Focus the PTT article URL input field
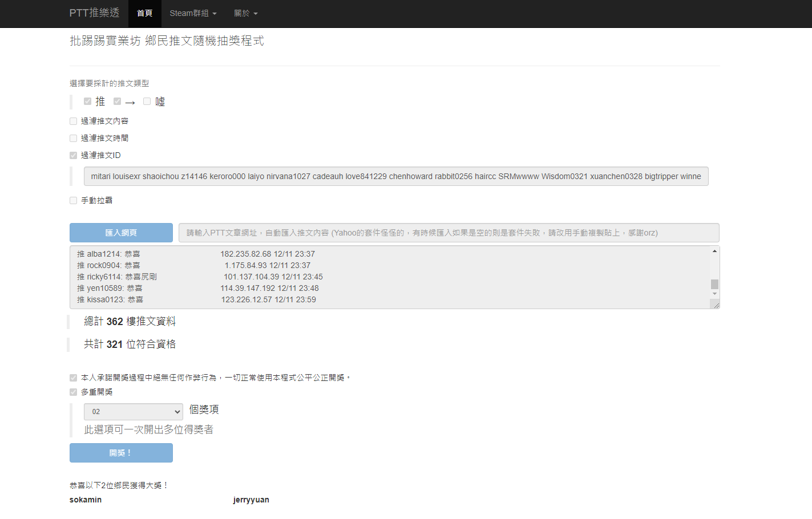 (449, 233)
